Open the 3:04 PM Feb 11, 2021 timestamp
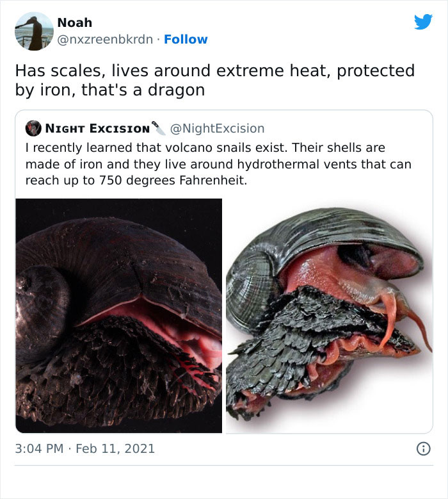This screenshot has height=499, width=448. point(84,449)
